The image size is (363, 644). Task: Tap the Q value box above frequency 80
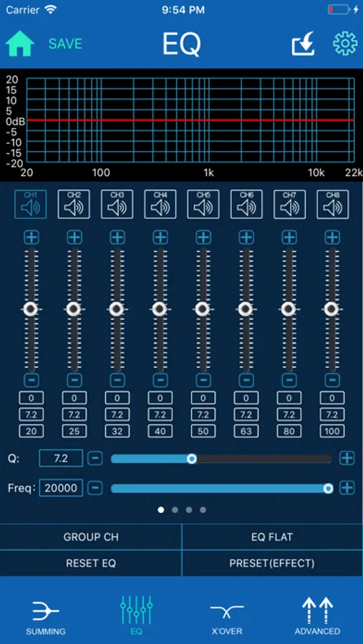coord(289,415)
